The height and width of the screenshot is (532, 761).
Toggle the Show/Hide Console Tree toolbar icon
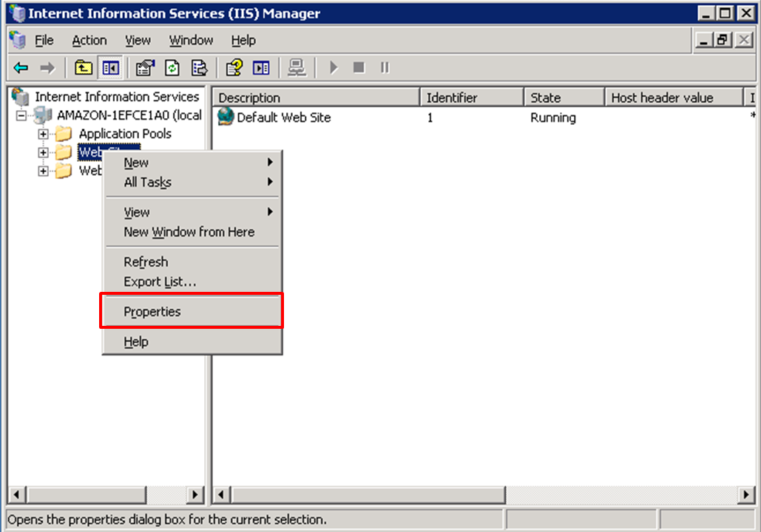(111, 68)
